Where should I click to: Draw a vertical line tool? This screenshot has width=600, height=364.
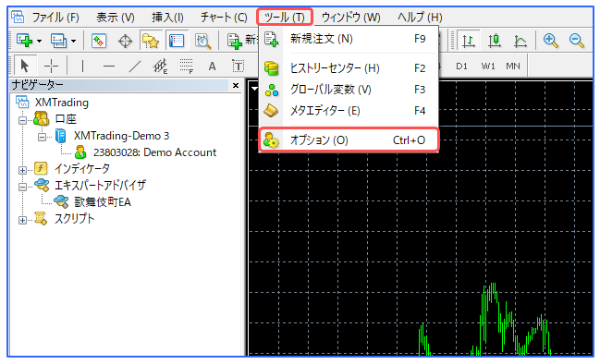(x=82, y=67)
